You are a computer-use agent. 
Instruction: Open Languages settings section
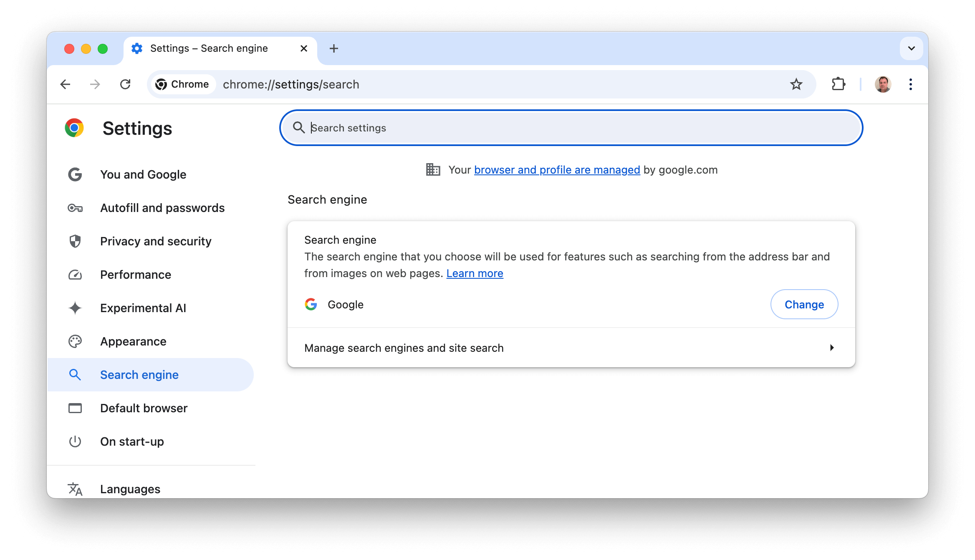[x=130, y=488]
